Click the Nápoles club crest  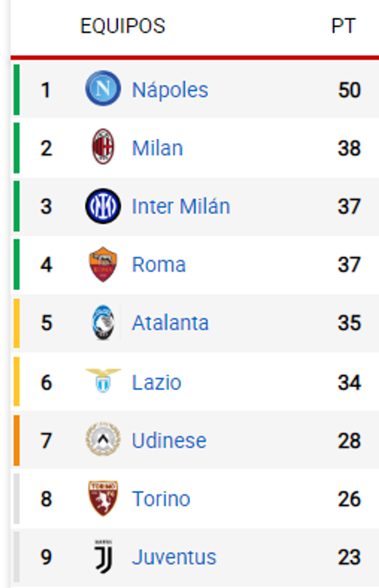click(103, 89)
